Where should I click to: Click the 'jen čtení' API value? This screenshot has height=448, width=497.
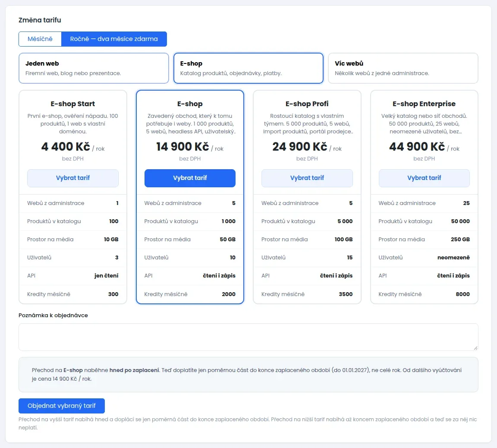point(107,276)
